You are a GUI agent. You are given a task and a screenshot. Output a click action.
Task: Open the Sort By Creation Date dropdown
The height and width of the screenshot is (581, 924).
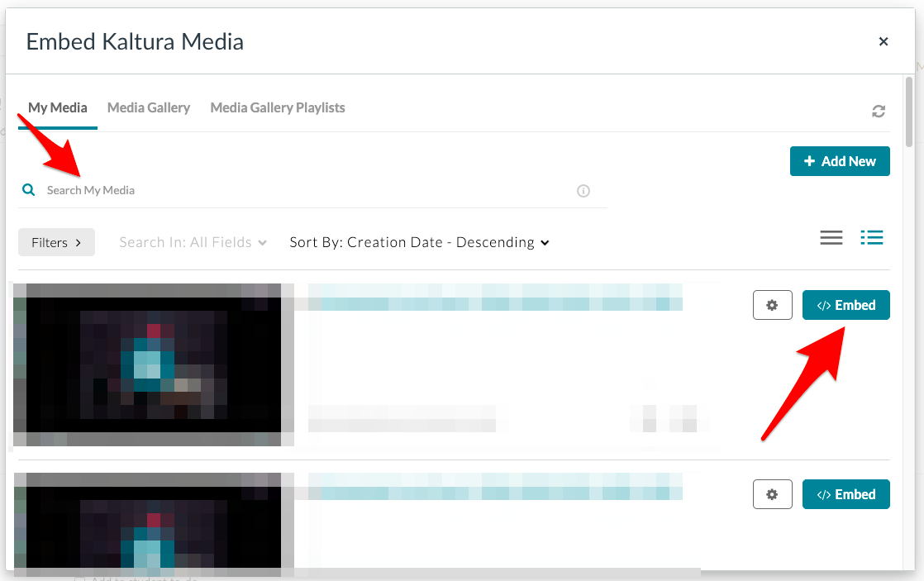417,242
